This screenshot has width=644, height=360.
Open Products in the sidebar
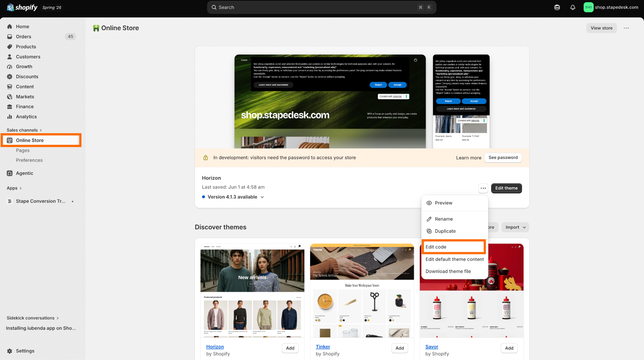click(26, 46)
